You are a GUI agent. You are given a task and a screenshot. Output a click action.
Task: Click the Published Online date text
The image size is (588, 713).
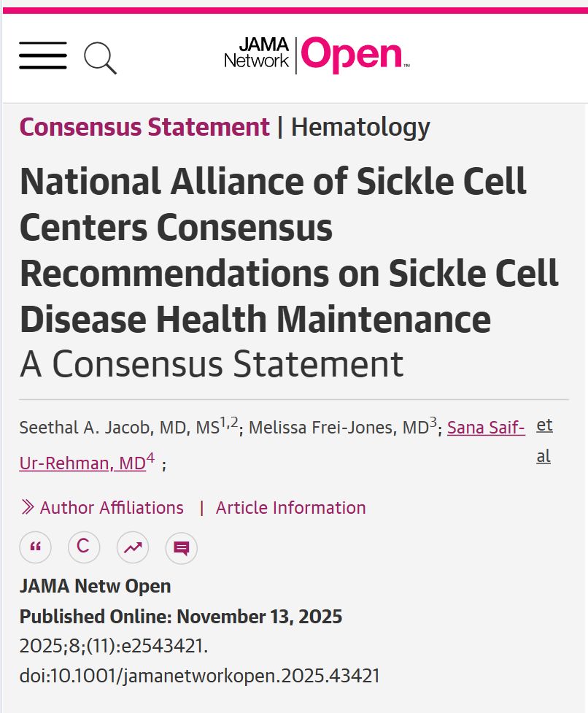pyautogui.click(x=179, y=616)
